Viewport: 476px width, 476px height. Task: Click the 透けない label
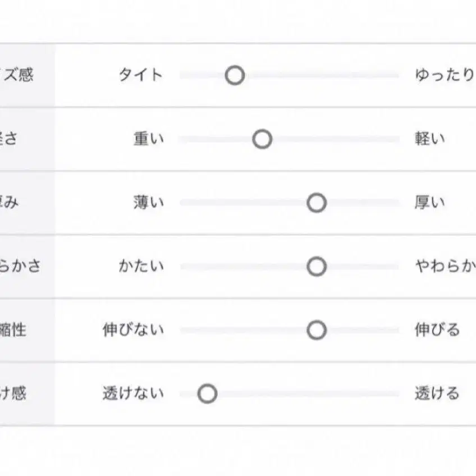[134, 394]
